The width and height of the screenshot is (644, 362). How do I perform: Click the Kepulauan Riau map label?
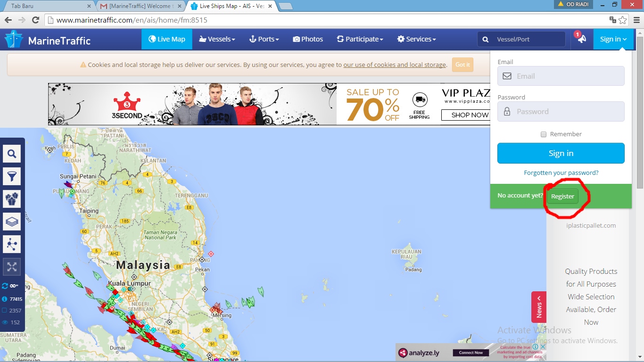pyautogui.click(x=406, y=254)
